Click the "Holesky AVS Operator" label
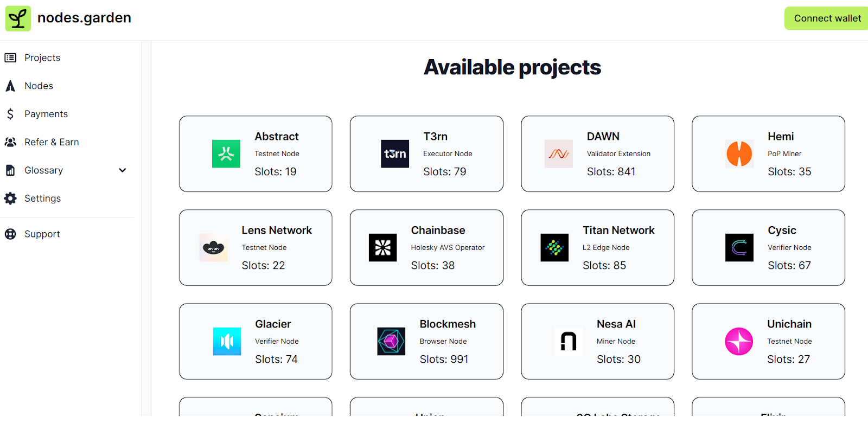The width and height of the screenshot is (868, 423). click(448, 248)
